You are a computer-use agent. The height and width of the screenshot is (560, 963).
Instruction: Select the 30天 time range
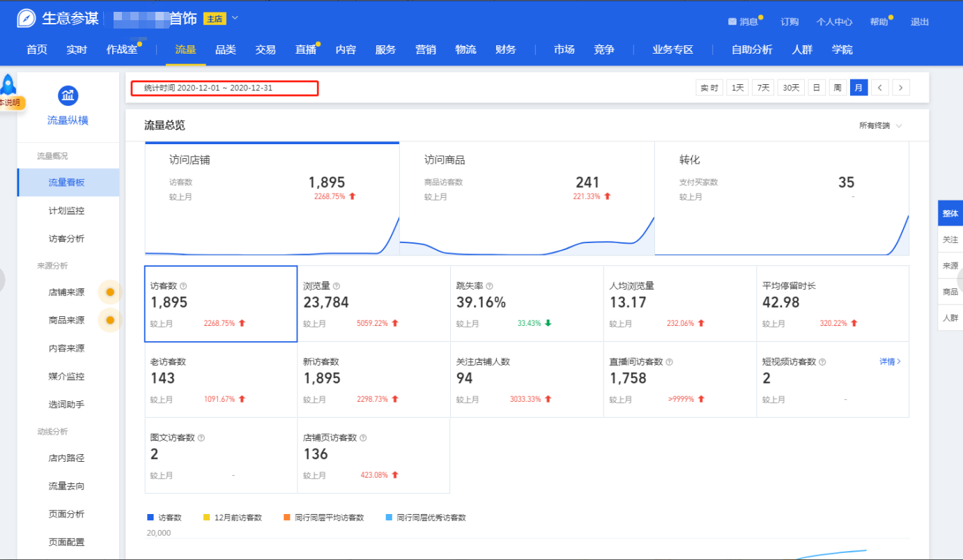click(x=791, y=88)
